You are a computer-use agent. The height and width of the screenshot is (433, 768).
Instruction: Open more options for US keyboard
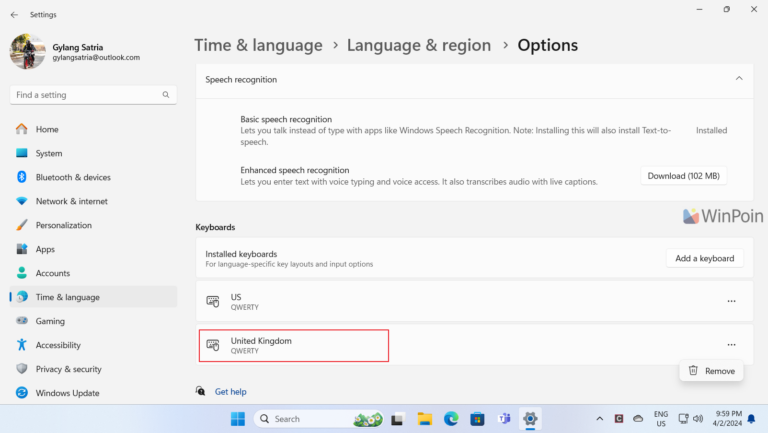coord(731,301)
